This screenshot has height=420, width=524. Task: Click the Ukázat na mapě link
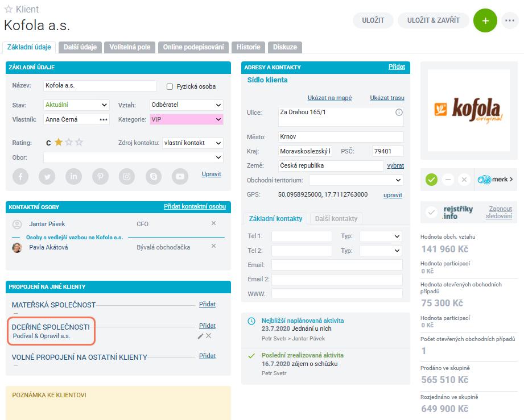click(329, 98)
